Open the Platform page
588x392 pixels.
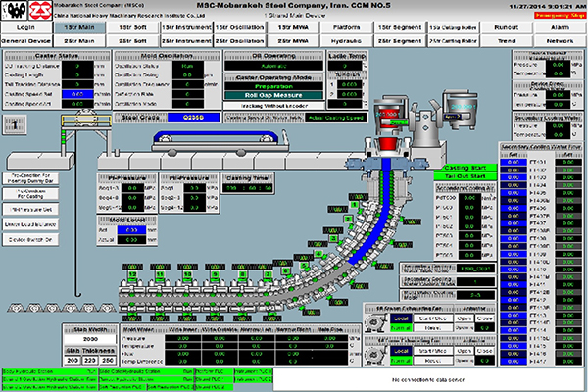click(346, 27)
